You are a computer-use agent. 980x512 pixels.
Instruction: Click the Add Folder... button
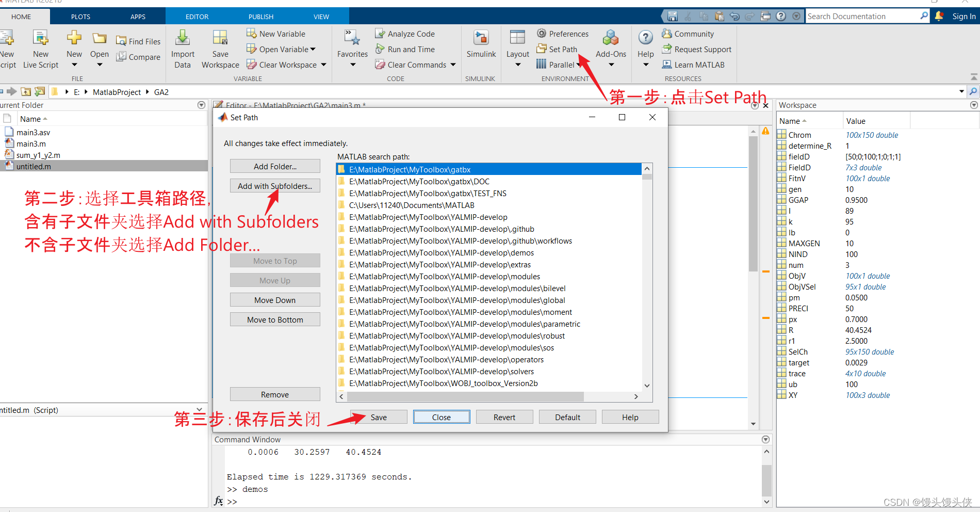tap(275, 166)
